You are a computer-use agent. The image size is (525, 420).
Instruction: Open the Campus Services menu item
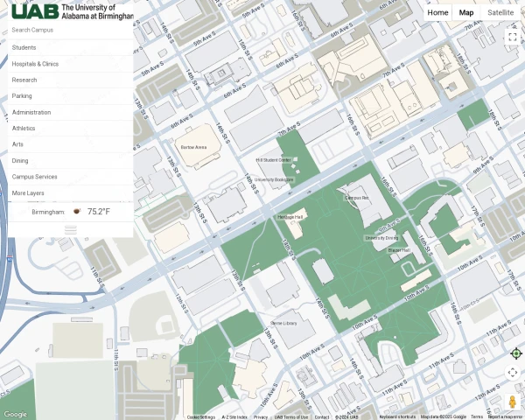(70, 177)
